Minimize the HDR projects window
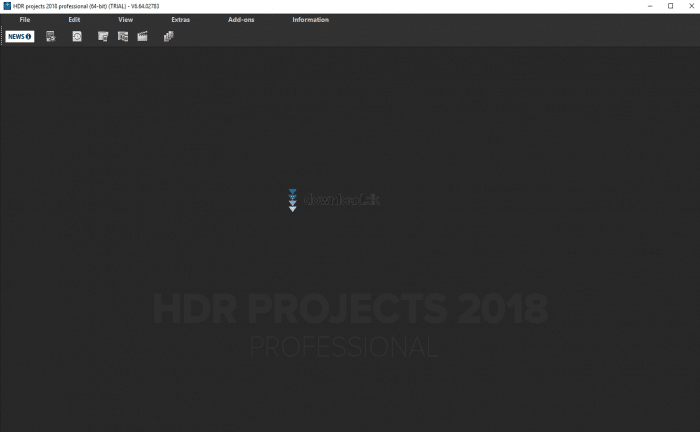The image size is (700, 432). [650, 6]
